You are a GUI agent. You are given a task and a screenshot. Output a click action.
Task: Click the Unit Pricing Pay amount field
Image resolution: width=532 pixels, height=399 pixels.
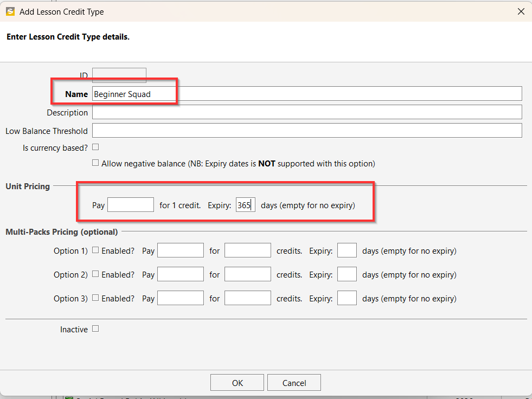click(131, 205)
